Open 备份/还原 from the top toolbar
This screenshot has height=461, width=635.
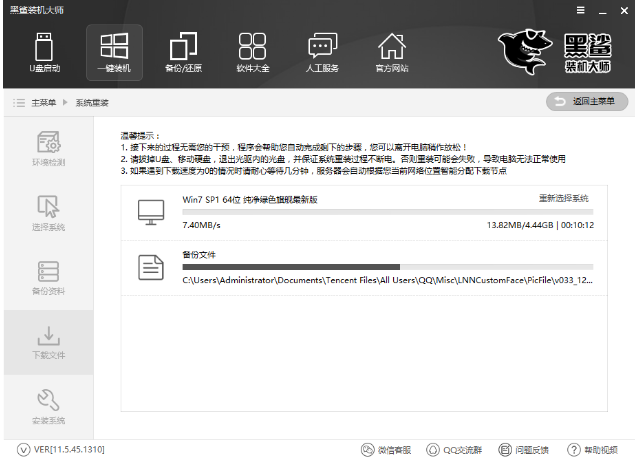[x=183, y=52]
